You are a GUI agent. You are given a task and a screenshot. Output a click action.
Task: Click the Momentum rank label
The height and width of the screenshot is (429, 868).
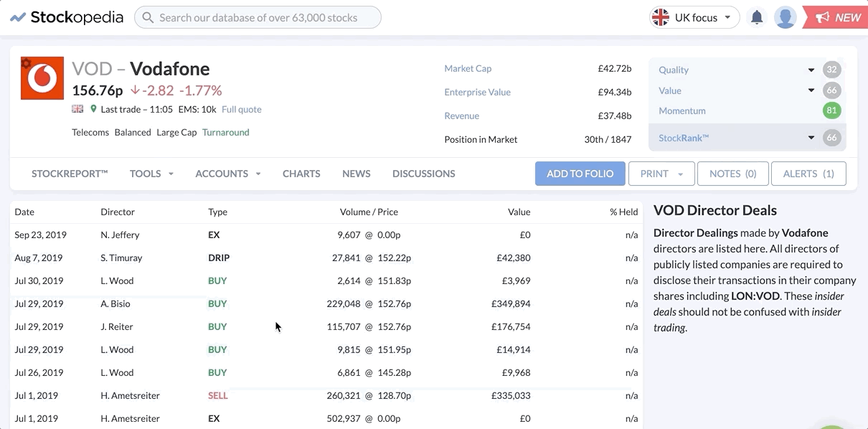[x=682, y=110]
